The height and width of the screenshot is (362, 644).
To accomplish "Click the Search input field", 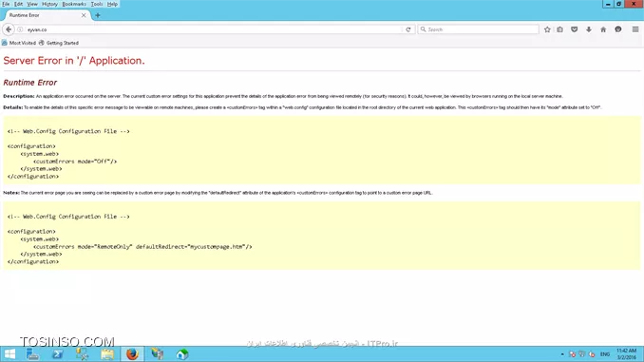I will pos(478,29).
